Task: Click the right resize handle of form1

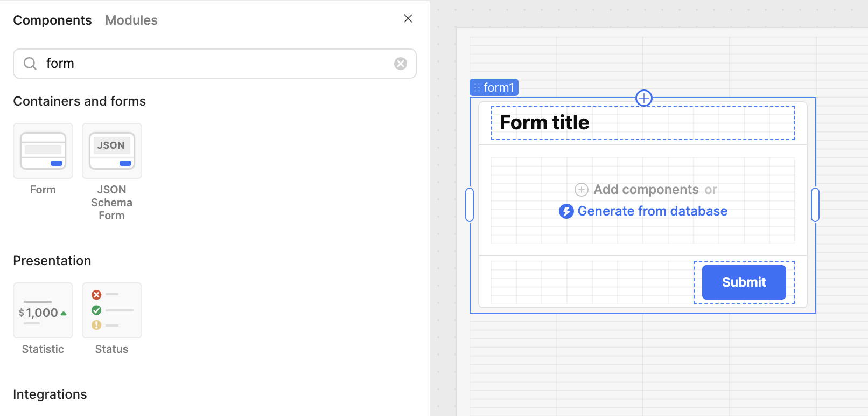Action: 815,205
